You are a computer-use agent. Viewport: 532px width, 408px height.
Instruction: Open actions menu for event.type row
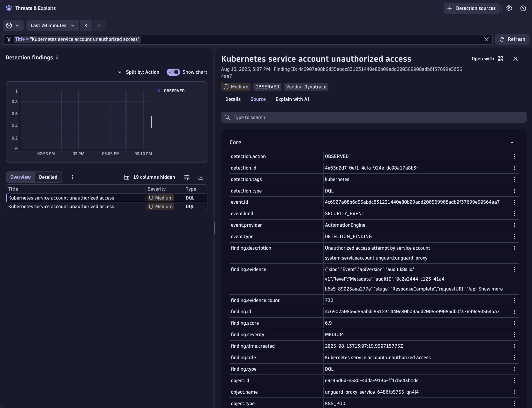514,237
